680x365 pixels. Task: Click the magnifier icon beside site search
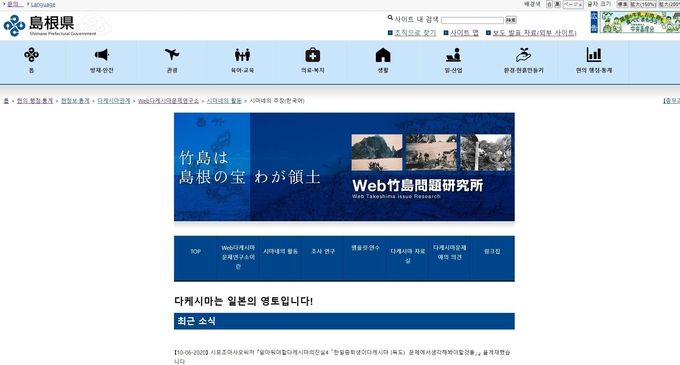(x=390, y=18)
